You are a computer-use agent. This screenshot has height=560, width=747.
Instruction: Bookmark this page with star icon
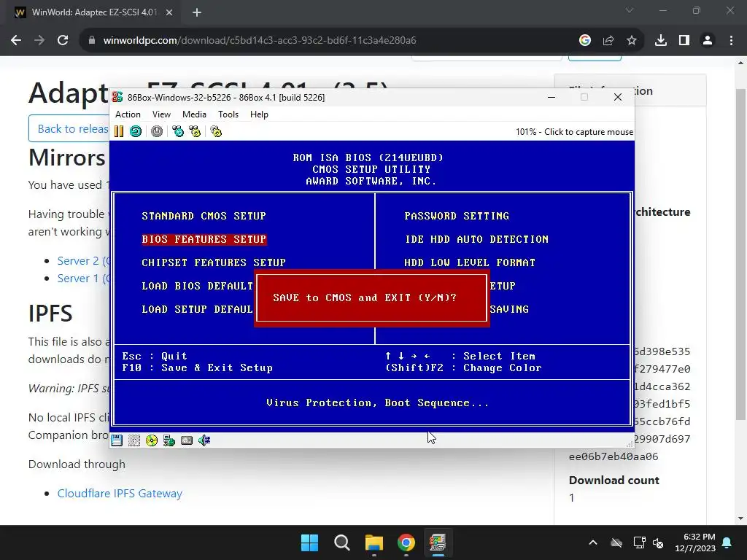(x=632, y=41)
